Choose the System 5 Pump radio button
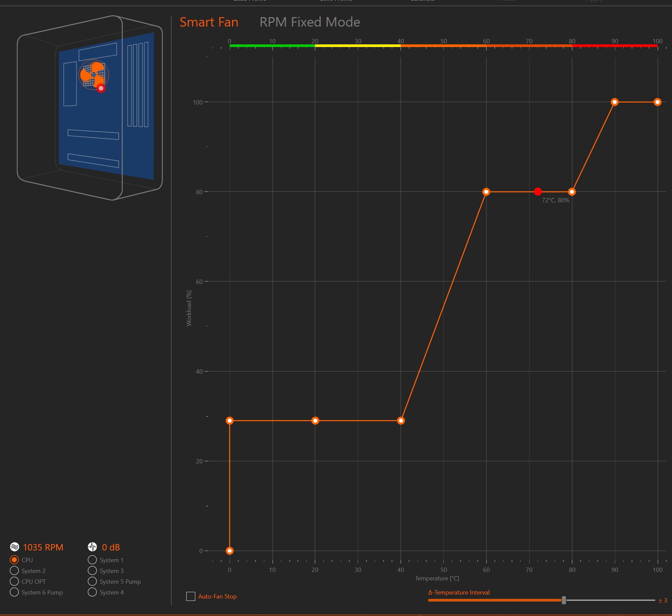 pos(92,581)
